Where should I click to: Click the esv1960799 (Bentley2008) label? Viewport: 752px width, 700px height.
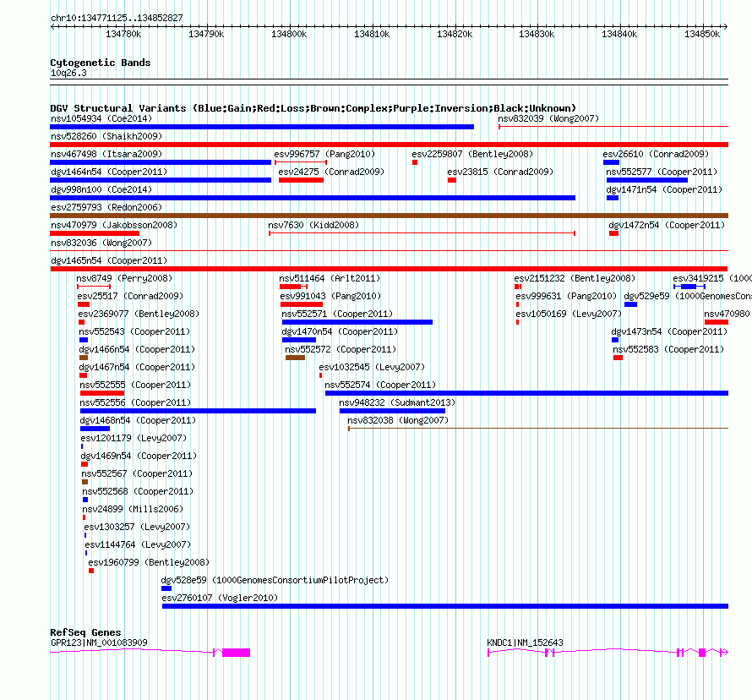tap(149, 562)
